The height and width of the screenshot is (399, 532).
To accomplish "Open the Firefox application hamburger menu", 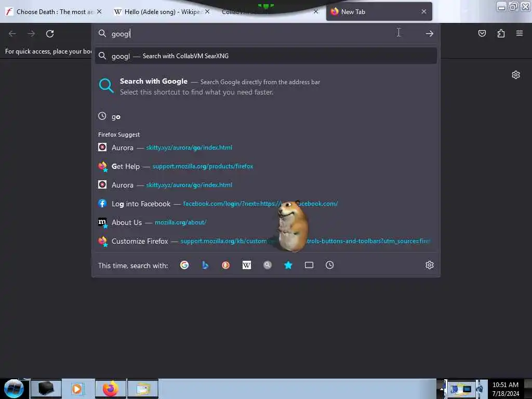I will coord(520,33).
